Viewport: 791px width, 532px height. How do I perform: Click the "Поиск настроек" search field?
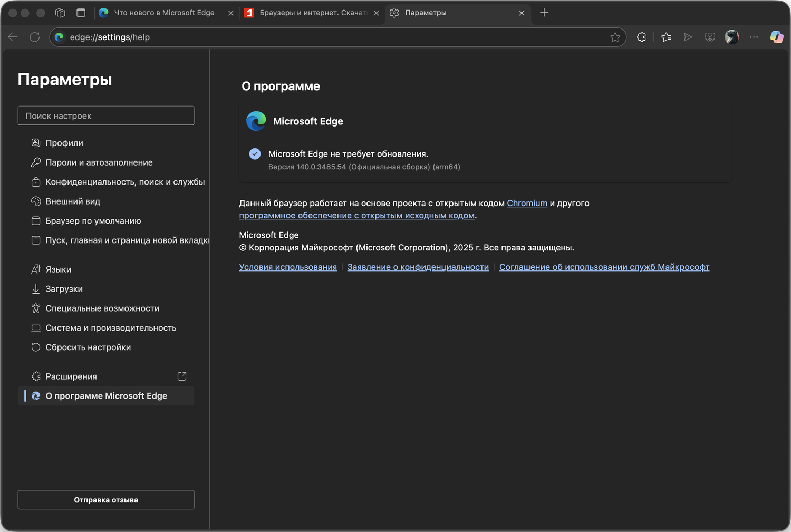point(106,116)
